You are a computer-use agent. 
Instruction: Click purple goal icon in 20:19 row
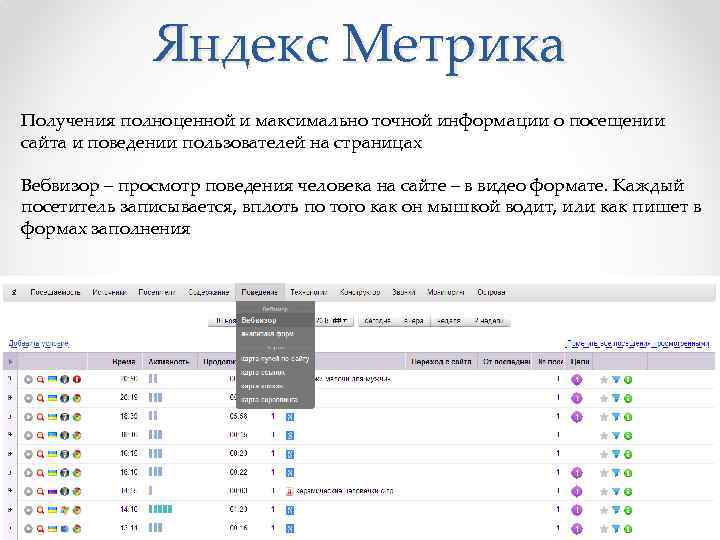577,398
